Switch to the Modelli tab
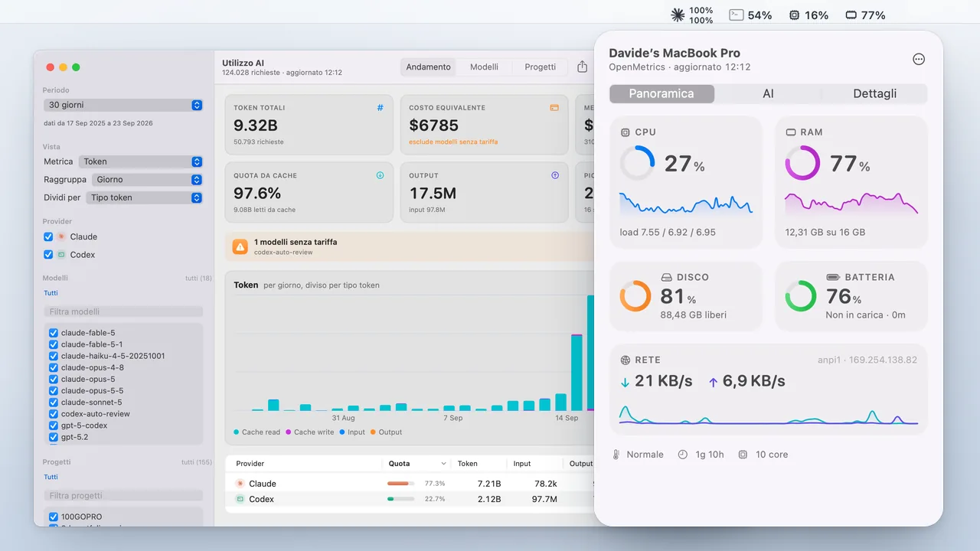 pyautogui.click(x=484, y=67)
